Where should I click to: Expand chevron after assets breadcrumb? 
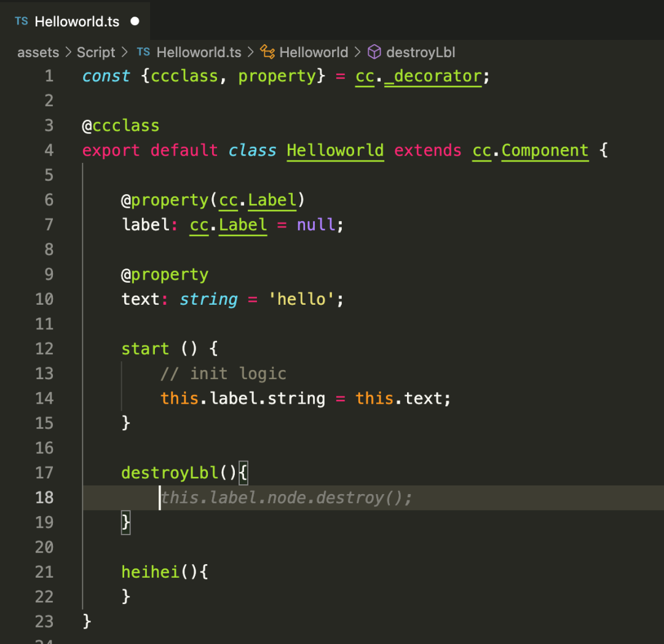point(68,52)
